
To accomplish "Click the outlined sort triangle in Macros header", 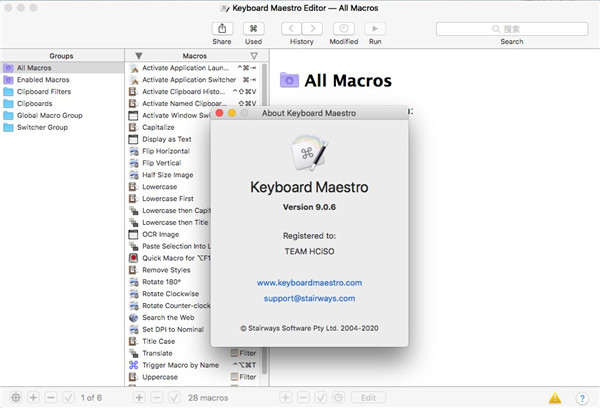I will [x=254, y=56].
